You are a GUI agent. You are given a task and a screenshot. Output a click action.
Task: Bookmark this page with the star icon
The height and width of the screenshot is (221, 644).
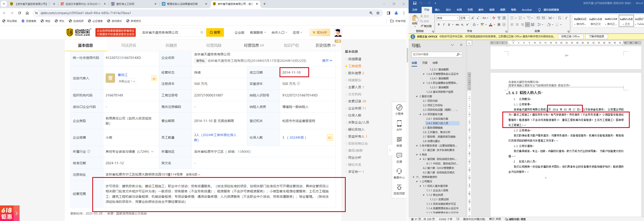pyautogui.click(x=378, y=13)
